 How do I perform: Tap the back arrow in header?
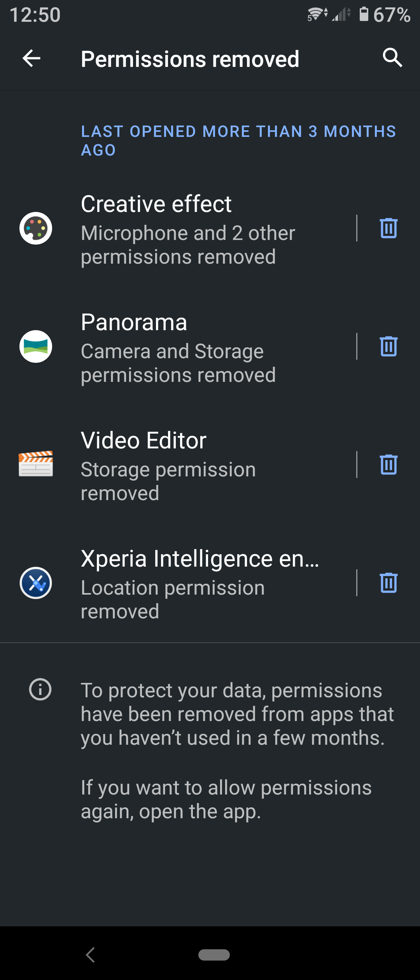pyautogui.click(x=31, y=59)
